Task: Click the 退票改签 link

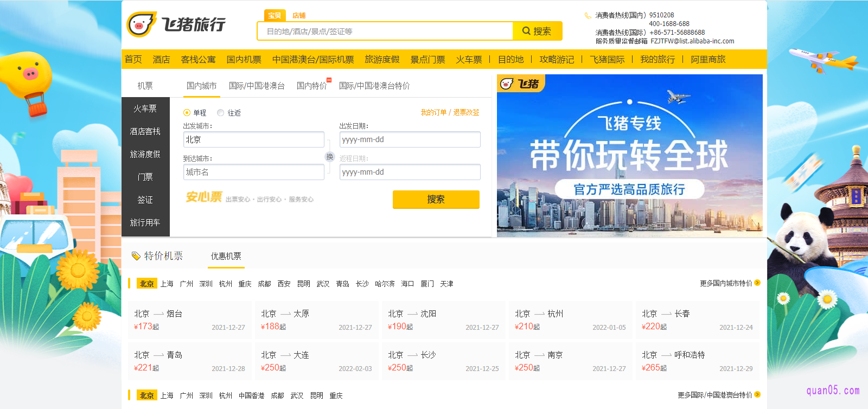Action: pyautogui.click(x=467, y=112)
